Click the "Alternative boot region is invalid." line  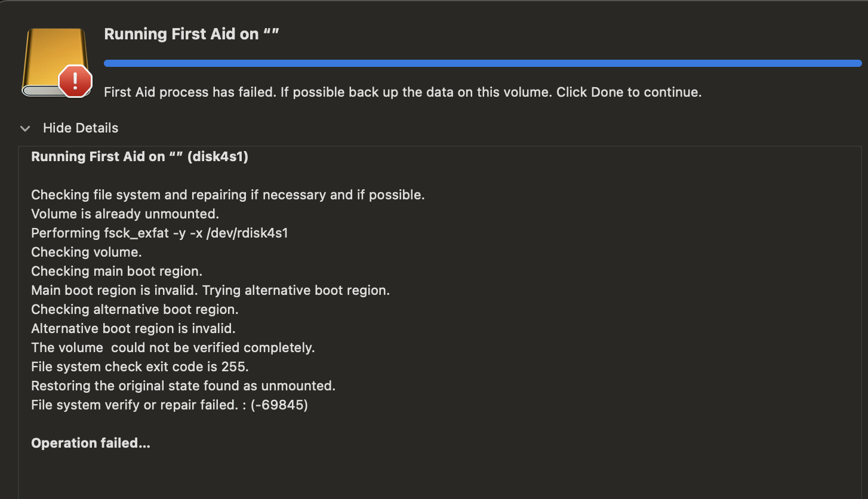pos(133,328)
